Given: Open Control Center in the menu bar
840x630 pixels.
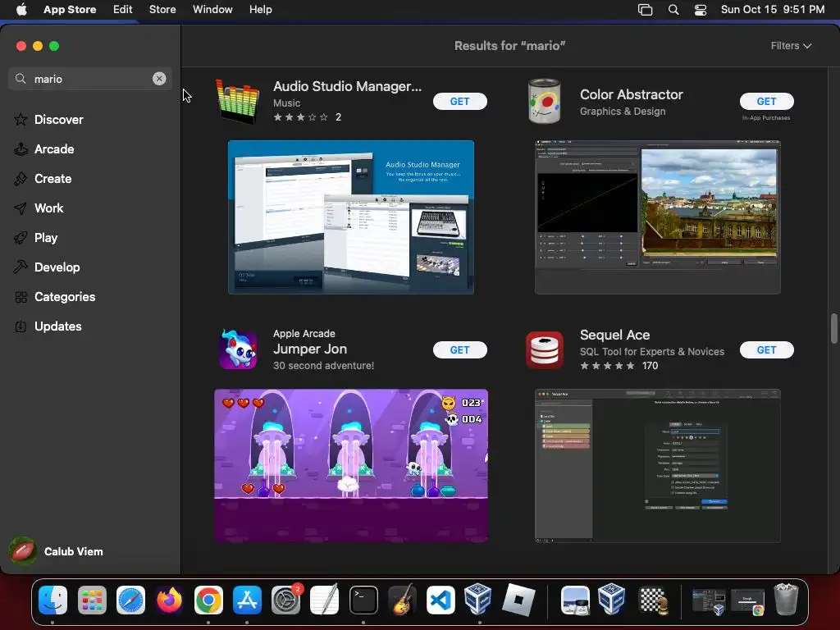Looking at the screenshot, I should 701,10.
